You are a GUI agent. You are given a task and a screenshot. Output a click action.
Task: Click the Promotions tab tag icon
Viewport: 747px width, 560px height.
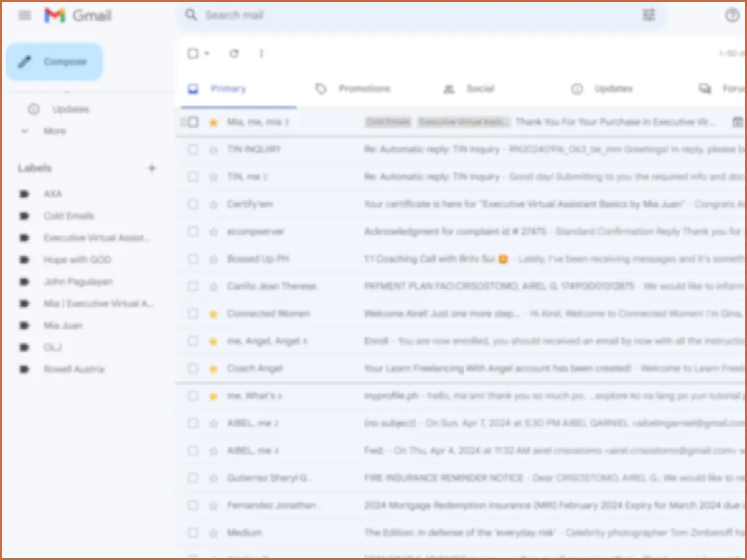click(321, 89)
